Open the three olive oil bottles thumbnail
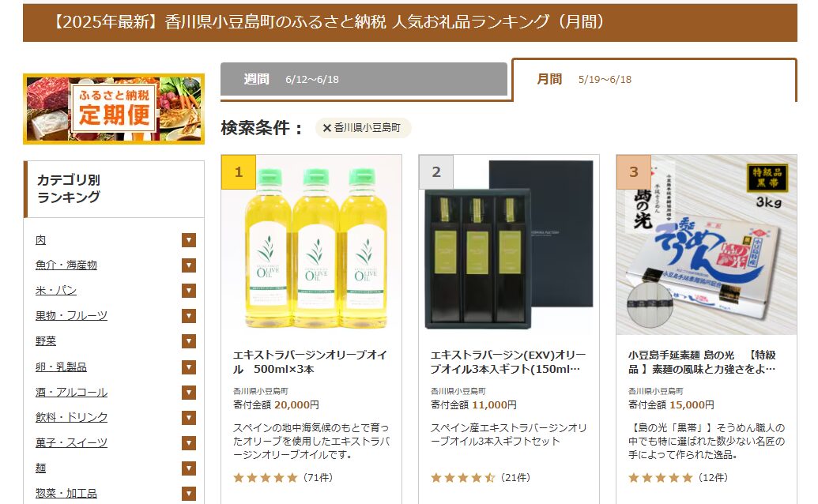Viewport: 818px width, 504px height. [x=311, y=245]
